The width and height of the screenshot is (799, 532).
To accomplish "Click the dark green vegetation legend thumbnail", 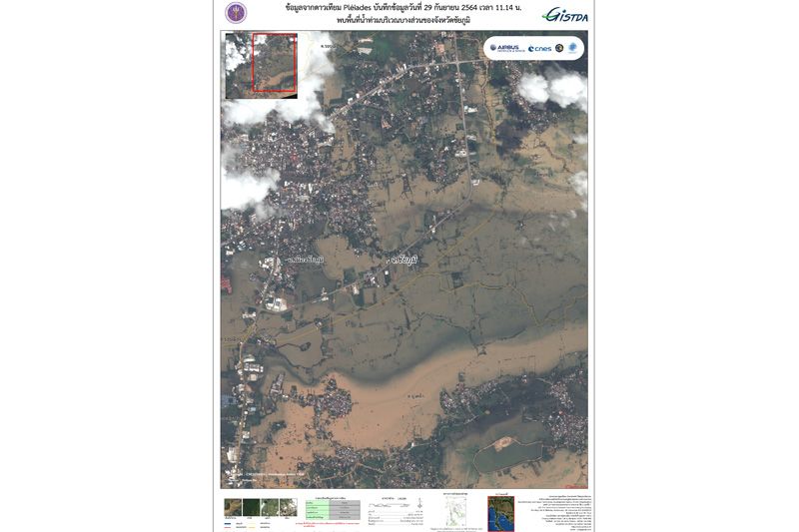I will tap(252, 508).
